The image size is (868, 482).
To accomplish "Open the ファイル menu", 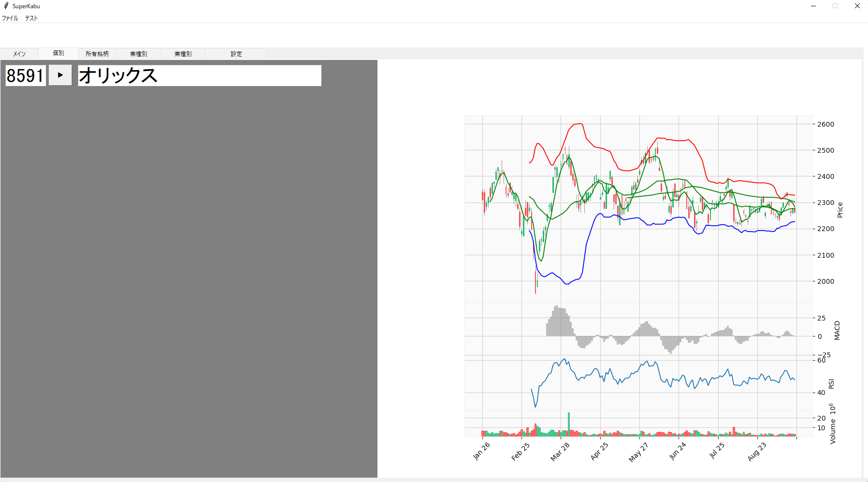I will [10, 18].
